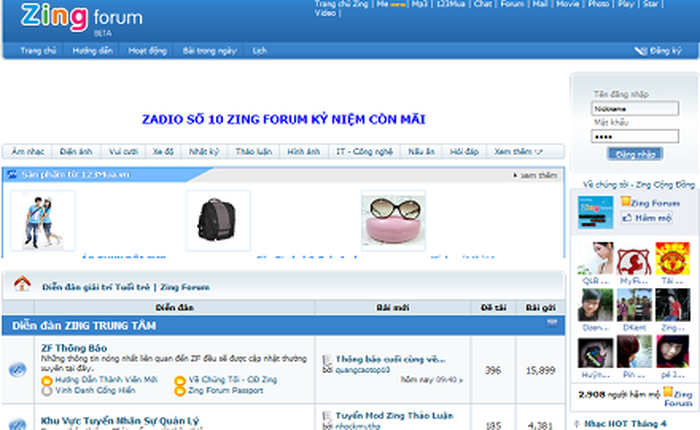Sort by the Bài mới column header
Viewport: 700px width, 430px height.
point(392,308)
